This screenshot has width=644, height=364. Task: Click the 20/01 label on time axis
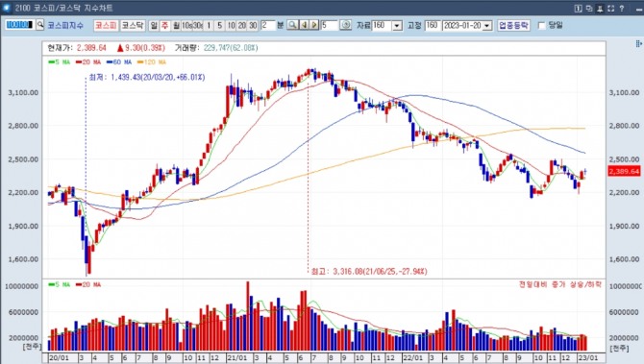(60, 358)
